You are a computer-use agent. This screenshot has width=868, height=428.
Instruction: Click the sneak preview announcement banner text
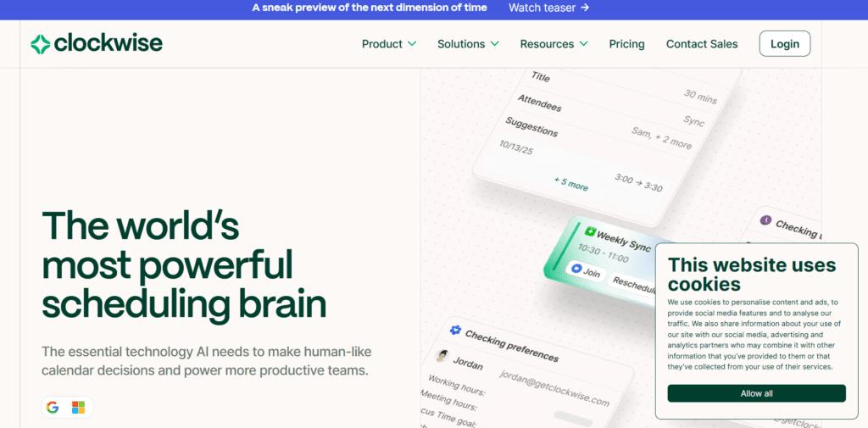pyautogui.click(x=370, y=8)
